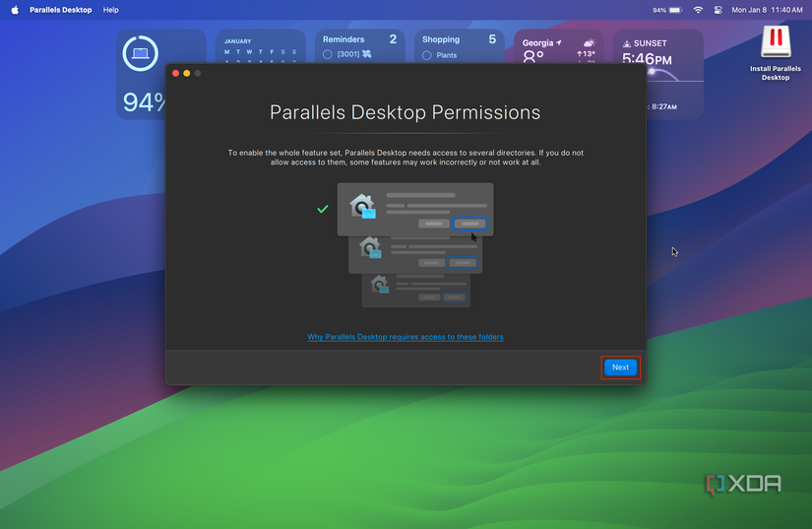Click the green checkmark in permissions illustration

[323, 209]
